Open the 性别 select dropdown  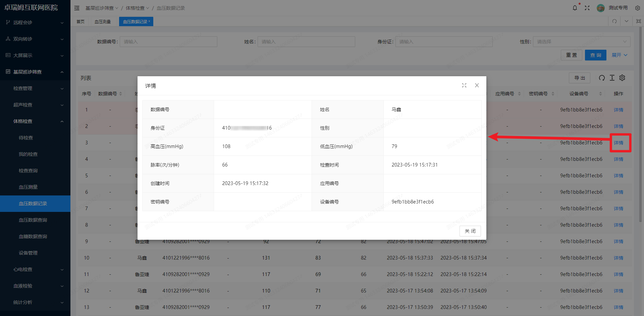coord(582,42)
